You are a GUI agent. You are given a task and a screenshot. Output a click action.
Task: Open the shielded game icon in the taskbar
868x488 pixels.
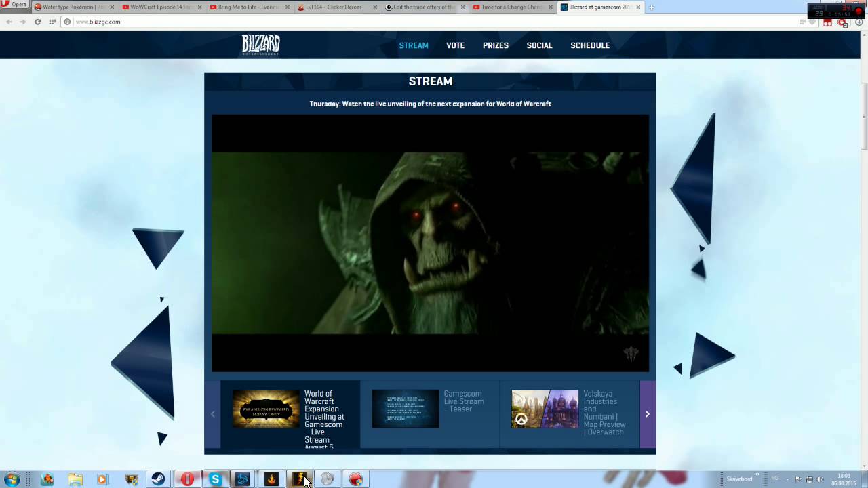131,479
